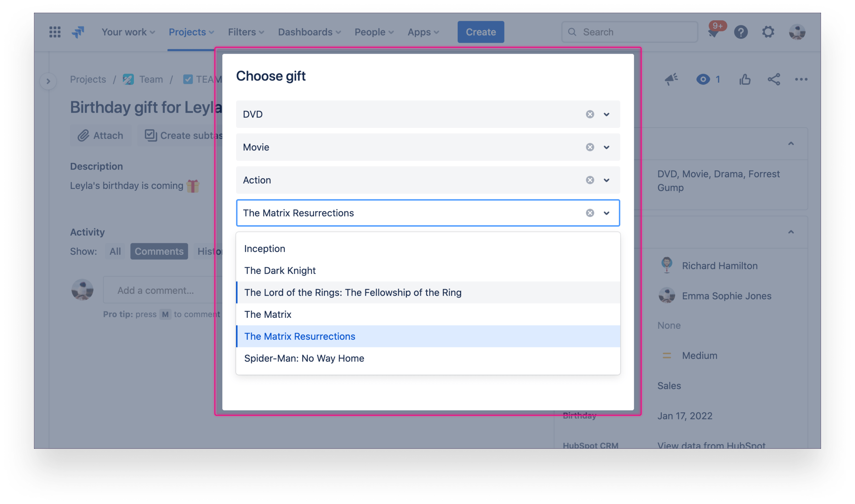Open the settings gear icon
Viewport: 855px width, 504px height.
768,32
